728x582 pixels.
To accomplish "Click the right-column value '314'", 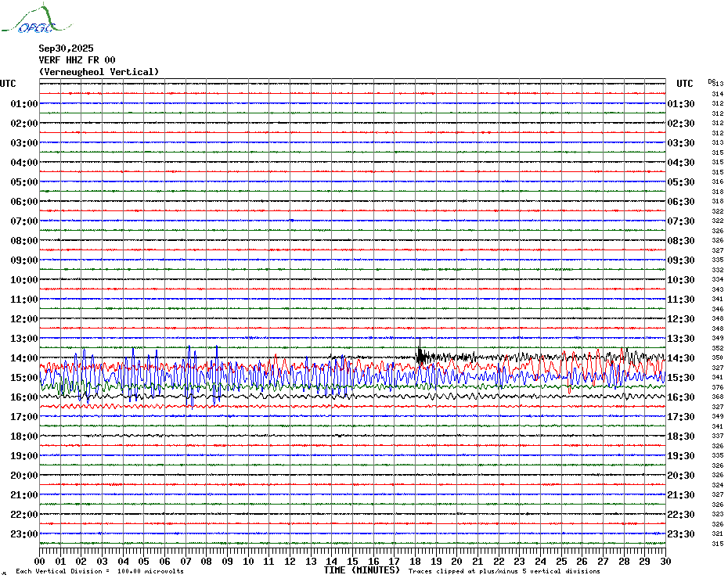I will [717, 94].
